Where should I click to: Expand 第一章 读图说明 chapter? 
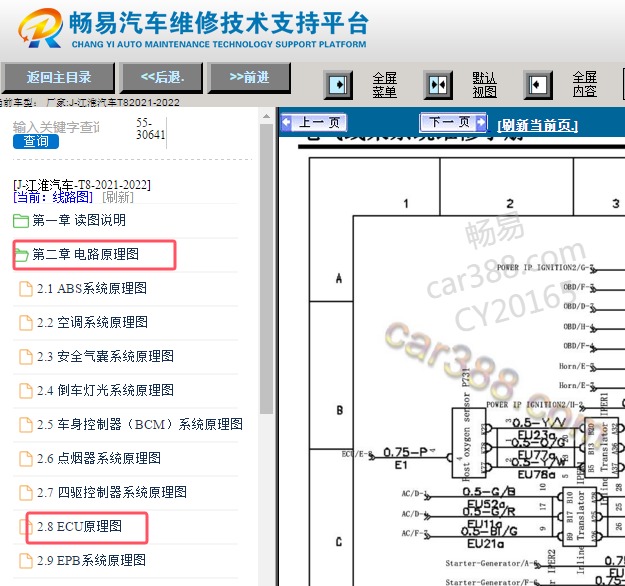(79, 220)
